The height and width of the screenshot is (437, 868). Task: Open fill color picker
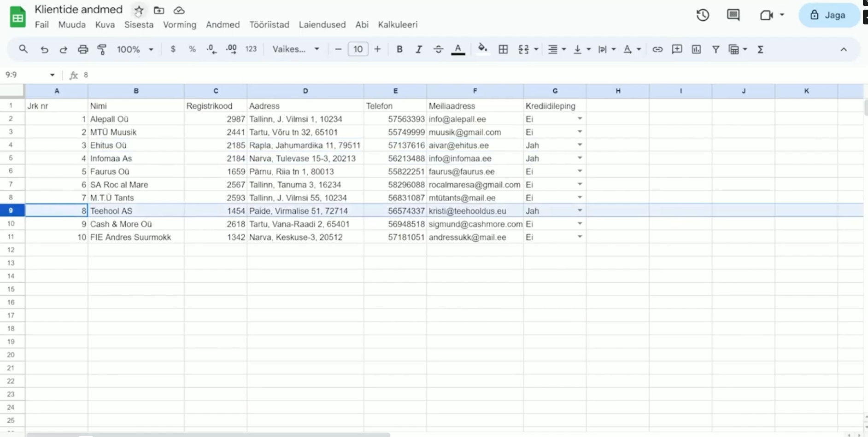[482, 49]
